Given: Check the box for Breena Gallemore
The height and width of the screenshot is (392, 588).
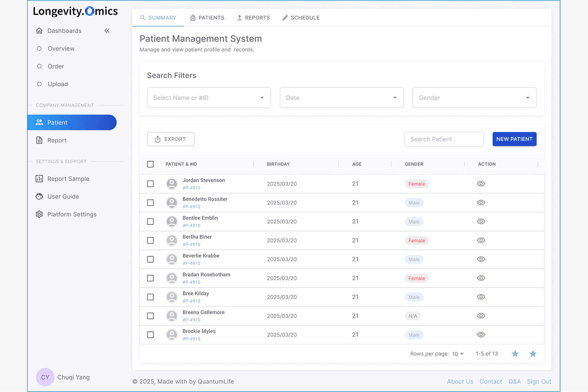Looking at the screenshot, I should pos(150,316).
